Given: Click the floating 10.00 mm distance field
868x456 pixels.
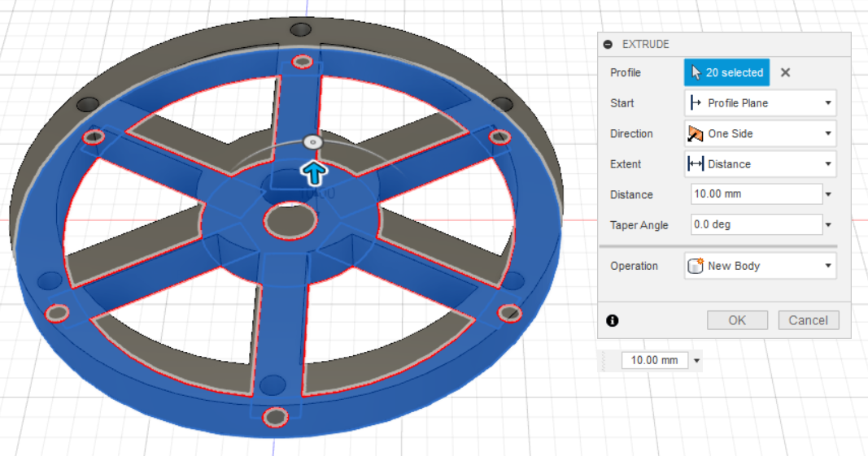Looking at the screenshot, I should 654,360.
